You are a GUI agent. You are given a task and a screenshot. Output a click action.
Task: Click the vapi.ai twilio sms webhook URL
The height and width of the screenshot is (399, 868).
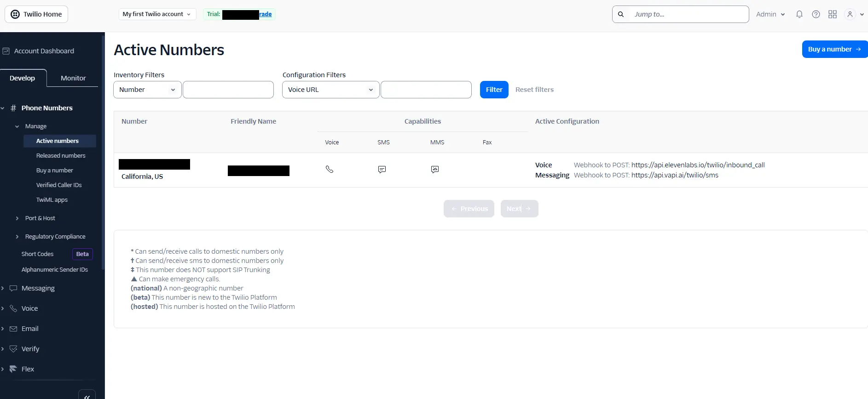point(675,175)
